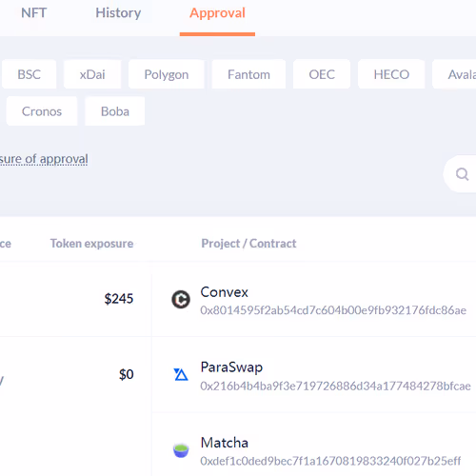
Task: Click the Project / Contract column header
Action: (x=248, y=244)
